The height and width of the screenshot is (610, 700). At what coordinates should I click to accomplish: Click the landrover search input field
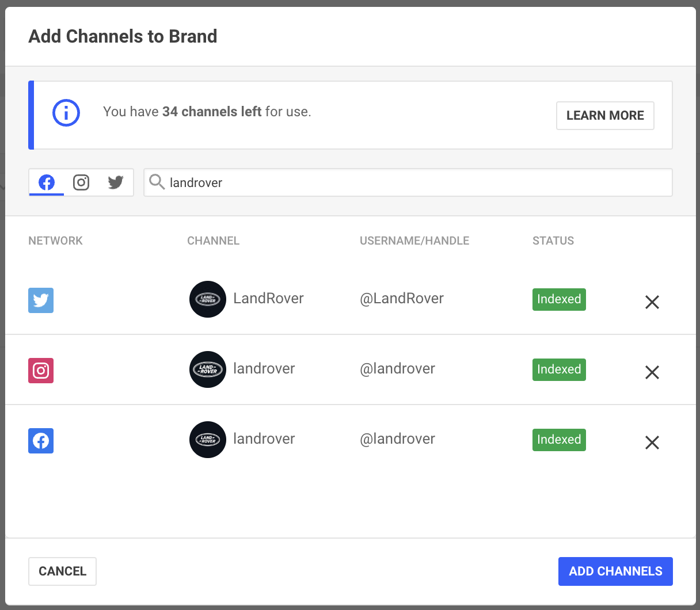pos(408,182)
